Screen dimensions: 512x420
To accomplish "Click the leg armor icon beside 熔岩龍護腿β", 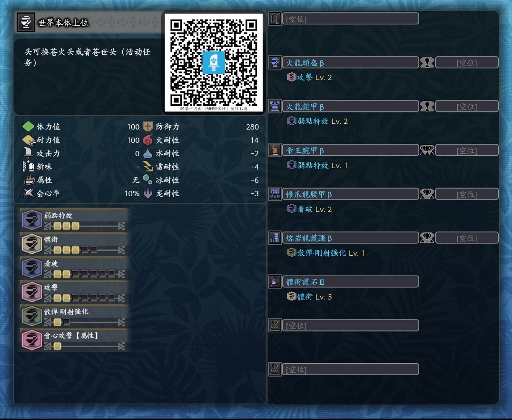I will point(275,238).
